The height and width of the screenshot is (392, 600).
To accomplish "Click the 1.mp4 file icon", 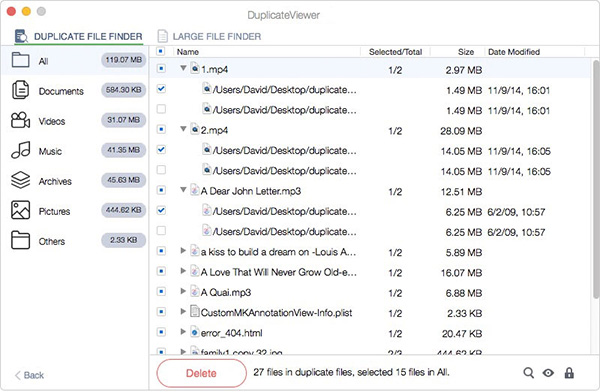I will (195, 69).
